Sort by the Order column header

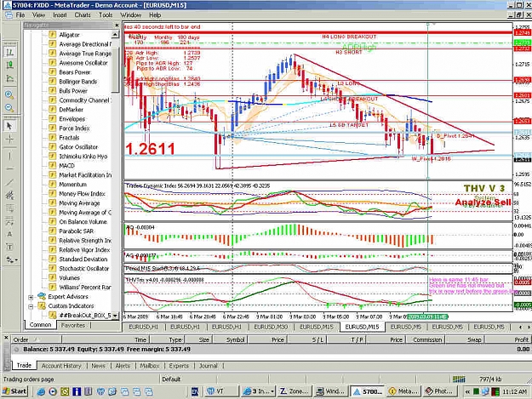click(37, 339)
